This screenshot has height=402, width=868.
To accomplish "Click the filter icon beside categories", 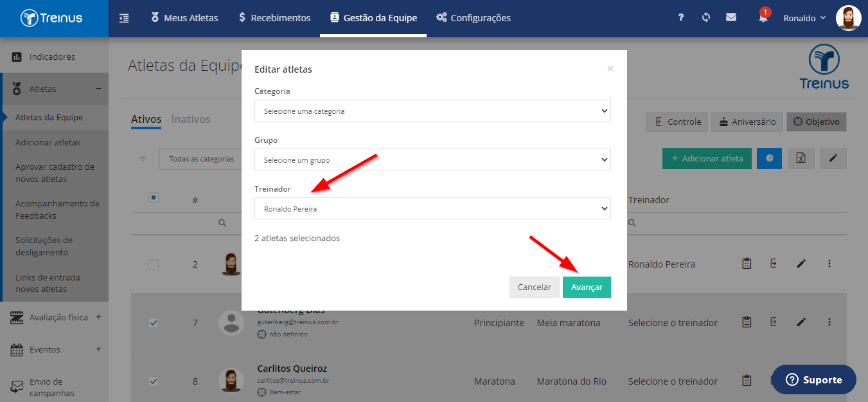I will (x=143, y=159).
